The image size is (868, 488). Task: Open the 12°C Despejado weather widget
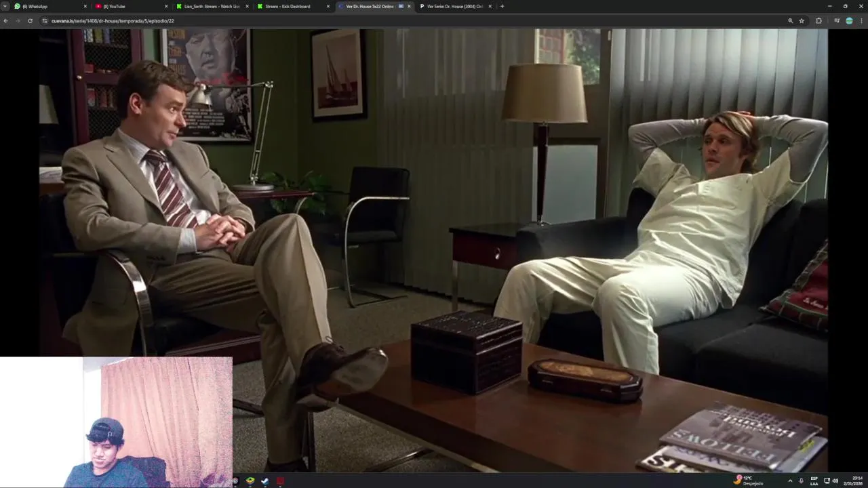(x=749, y=481)
